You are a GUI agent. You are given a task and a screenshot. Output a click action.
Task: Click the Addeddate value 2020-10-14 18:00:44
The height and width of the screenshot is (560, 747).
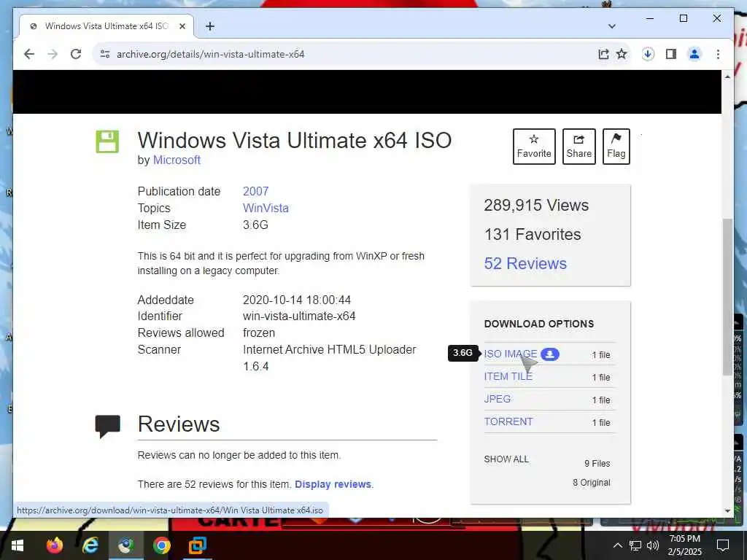pos(297,300)
